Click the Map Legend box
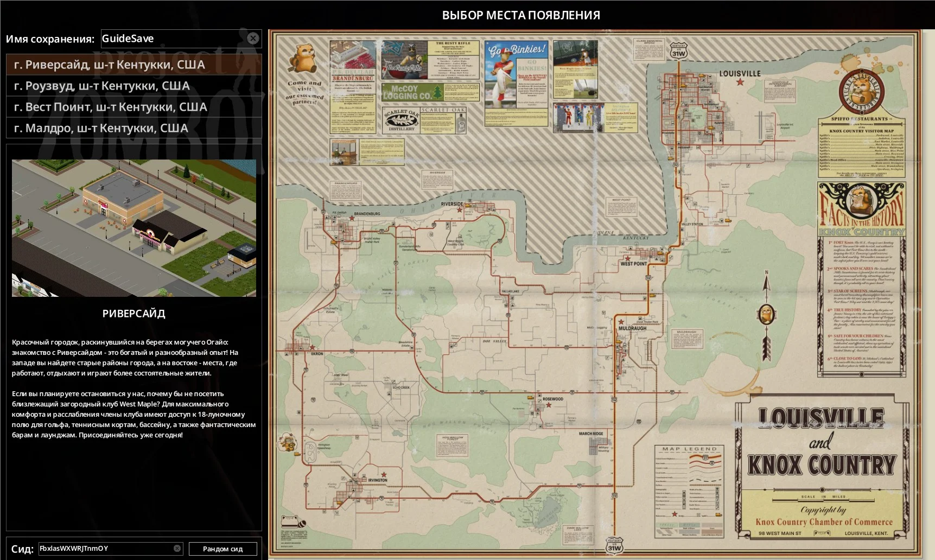 (690, 492)
